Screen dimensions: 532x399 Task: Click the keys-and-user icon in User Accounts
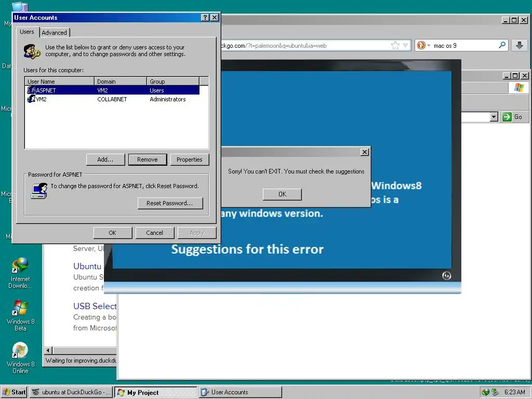[x=32, y=51]
